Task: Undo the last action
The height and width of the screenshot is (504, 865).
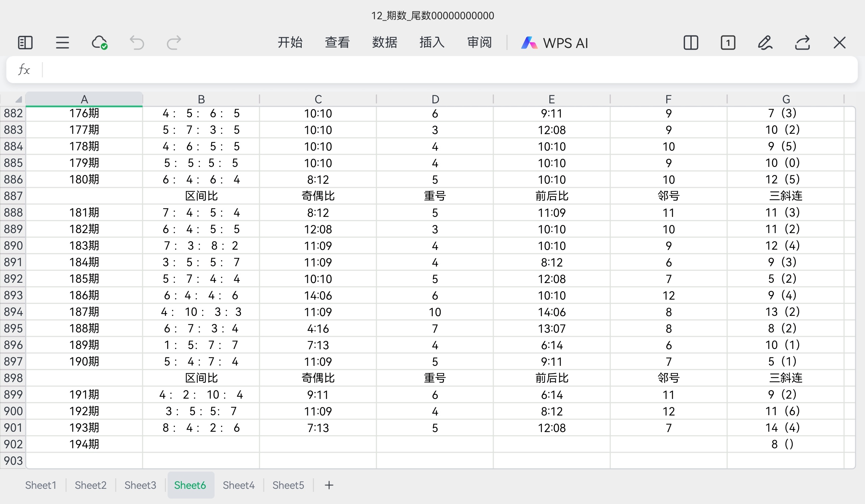Action: 137,43
